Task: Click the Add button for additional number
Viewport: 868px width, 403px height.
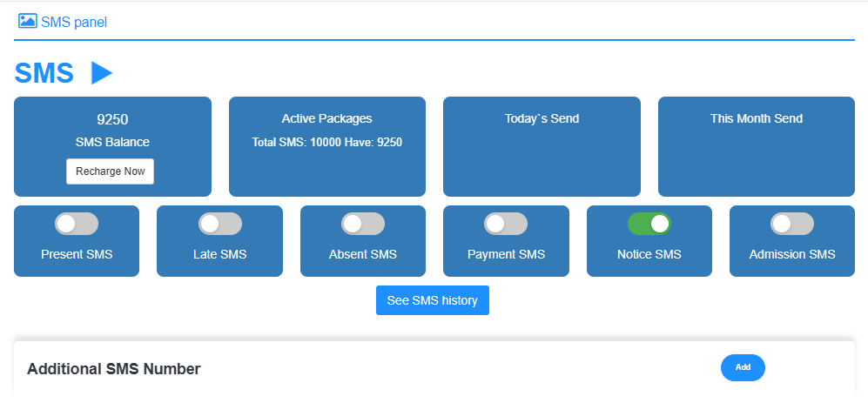Action: pyautogui.click(x=743, y=367)
